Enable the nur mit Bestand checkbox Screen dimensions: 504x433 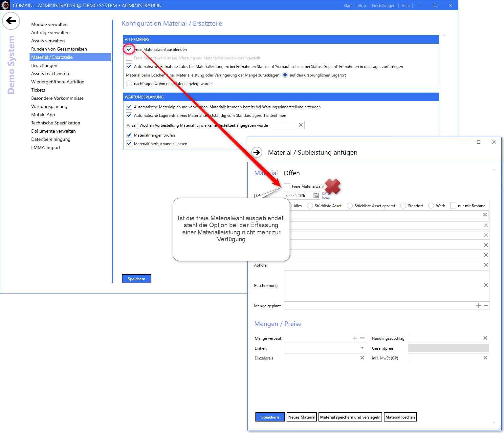point(453,206)
